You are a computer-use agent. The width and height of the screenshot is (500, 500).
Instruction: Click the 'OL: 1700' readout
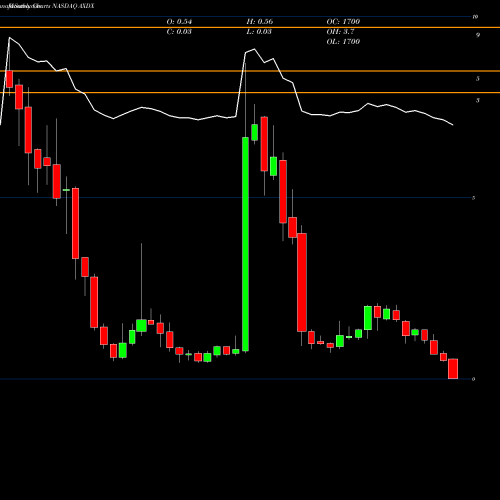(343, 42)
